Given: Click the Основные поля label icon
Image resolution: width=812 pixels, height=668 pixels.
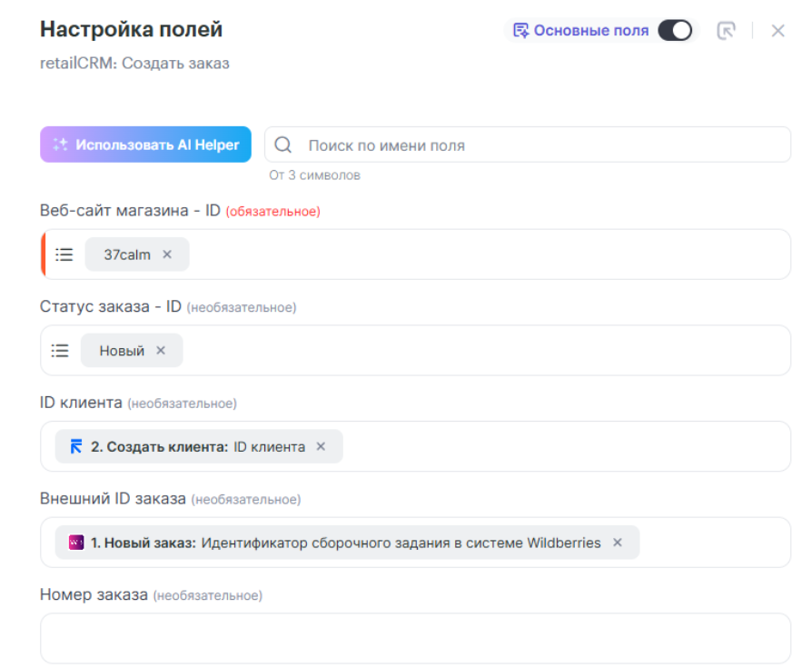Looking at the screenshot, I should [520, 31].
